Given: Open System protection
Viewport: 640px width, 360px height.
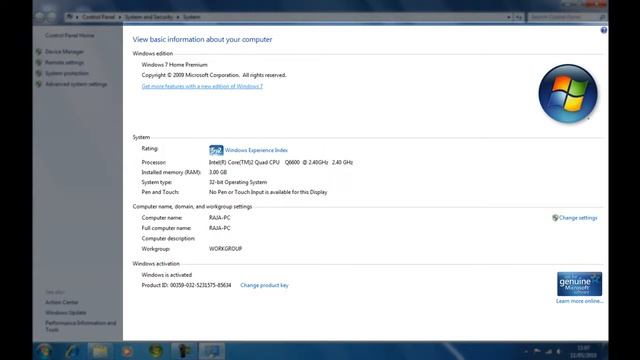Looking at the screenshot, I should [x=67, y=73].
